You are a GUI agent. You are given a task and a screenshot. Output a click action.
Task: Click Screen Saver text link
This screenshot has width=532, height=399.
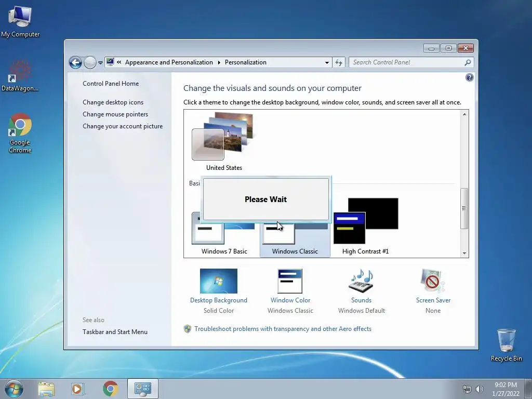(x=433, y=300)
